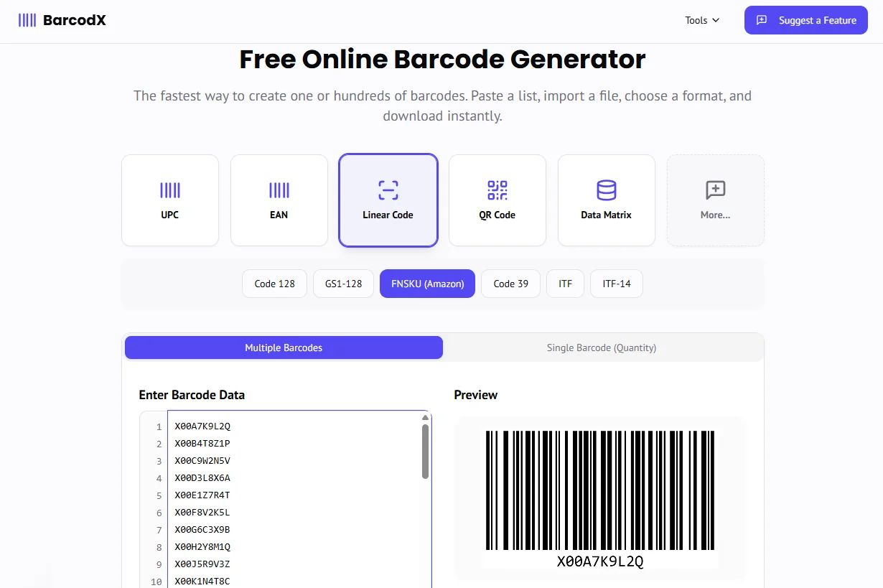The height and width of the screenshot is (588, 883).
Task: Enable the GS1-128 barcode type
Action: pos(343,284)
